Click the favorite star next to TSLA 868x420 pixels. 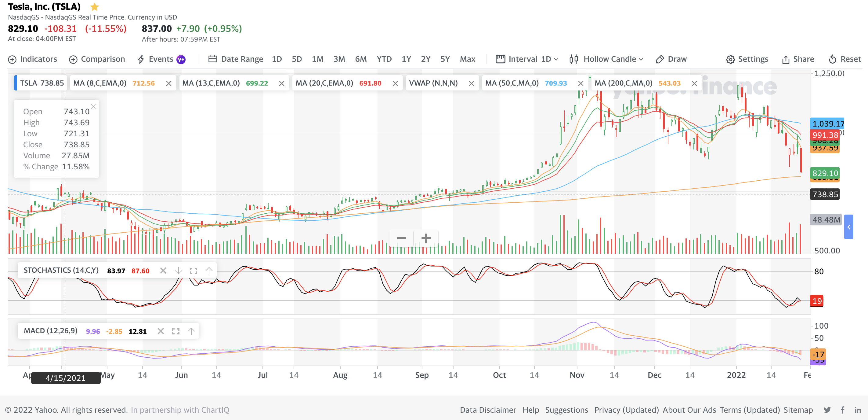[x=95, y=7]
